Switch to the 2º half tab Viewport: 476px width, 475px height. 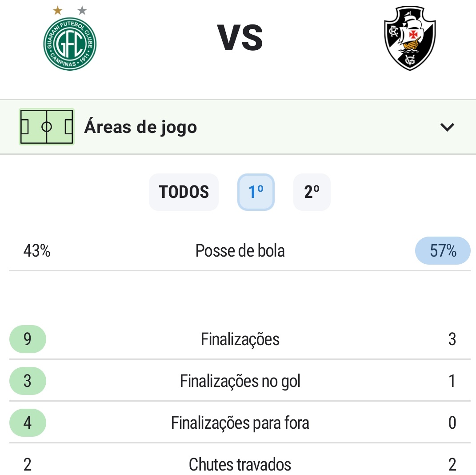[312, 192]
